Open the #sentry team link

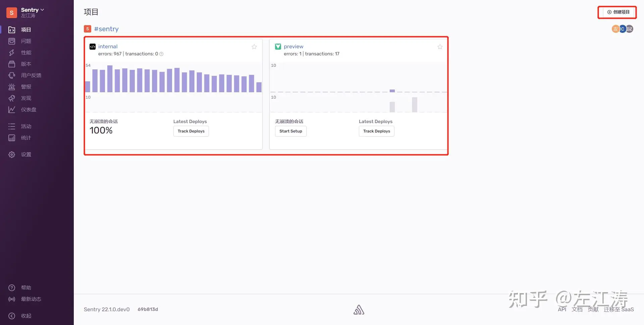[x=106, y=29]
